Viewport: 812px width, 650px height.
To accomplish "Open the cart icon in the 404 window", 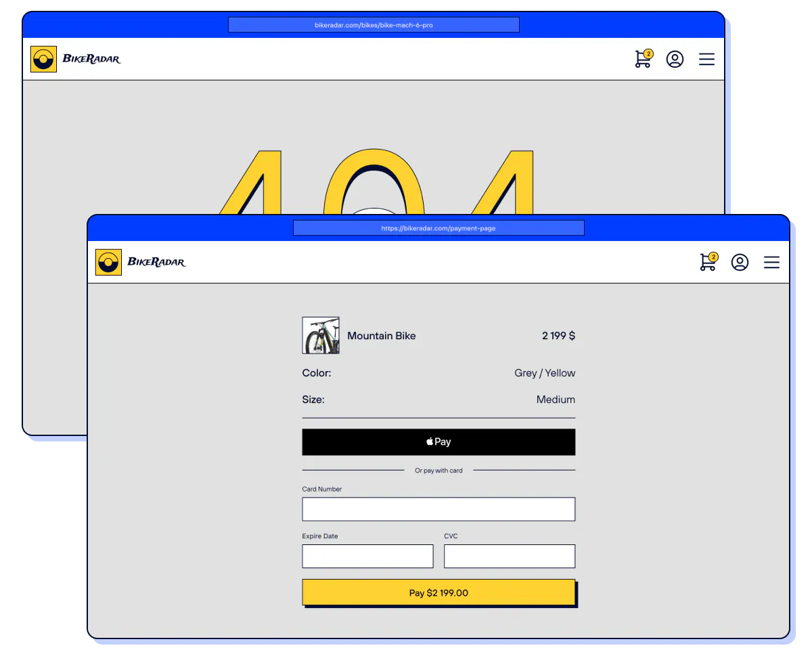I will click(x=643, y=59).
